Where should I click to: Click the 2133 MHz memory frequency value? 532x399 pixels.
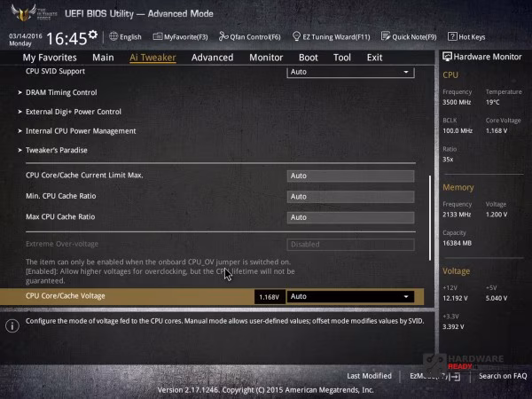point(457,215)
